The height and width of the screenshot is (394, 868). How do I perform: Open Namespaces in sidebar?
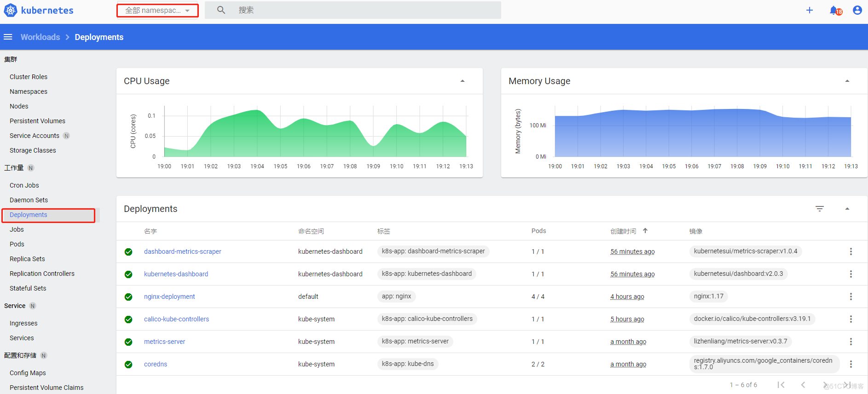29,91
